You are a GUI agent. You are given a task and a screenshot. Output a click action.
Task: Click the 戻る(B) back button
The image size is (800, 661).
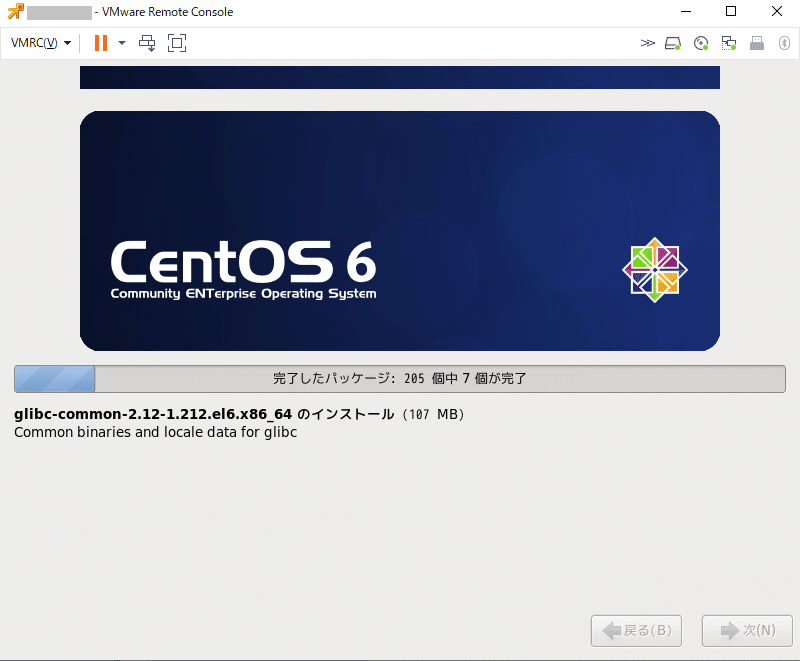(636, 630)
